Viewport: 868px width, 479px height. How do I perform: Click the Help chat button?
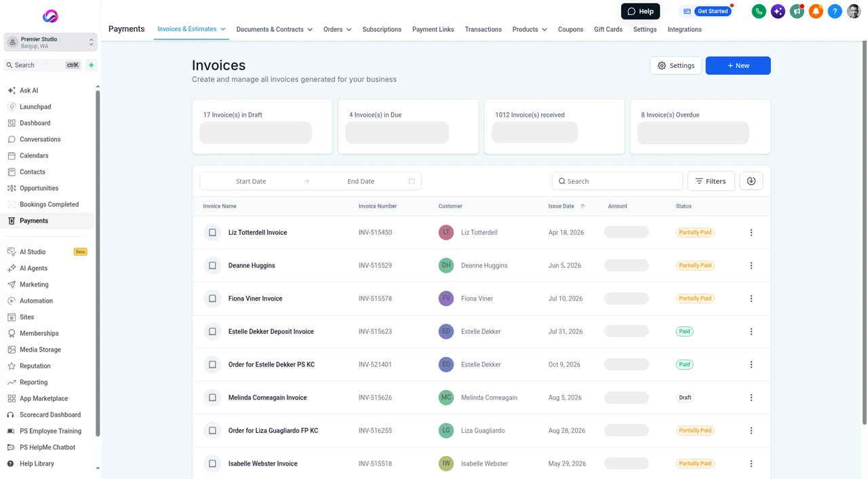click(x=640, y=12)
